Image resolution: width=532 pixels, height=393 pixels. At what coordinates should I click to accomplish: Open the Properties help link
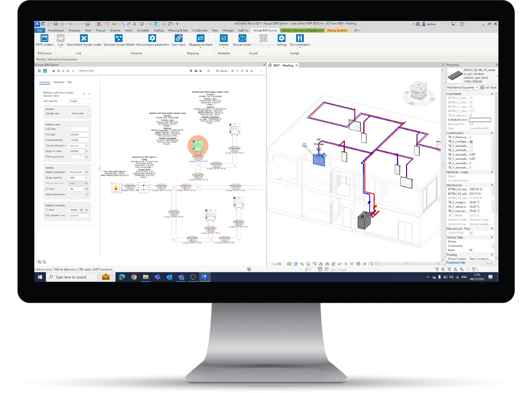click(x=456, y=262)
